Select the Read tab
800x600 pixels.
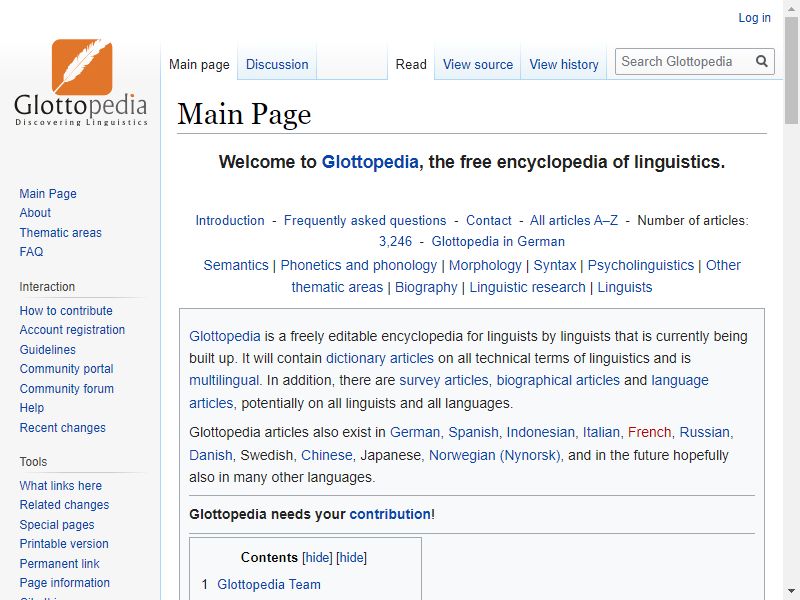point(411,65)
